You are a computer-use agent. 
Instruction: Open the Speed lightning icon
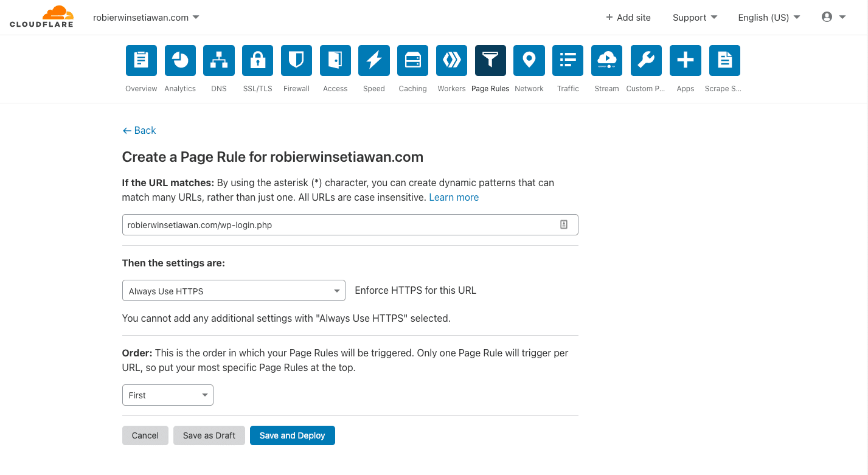pos(374,60)
